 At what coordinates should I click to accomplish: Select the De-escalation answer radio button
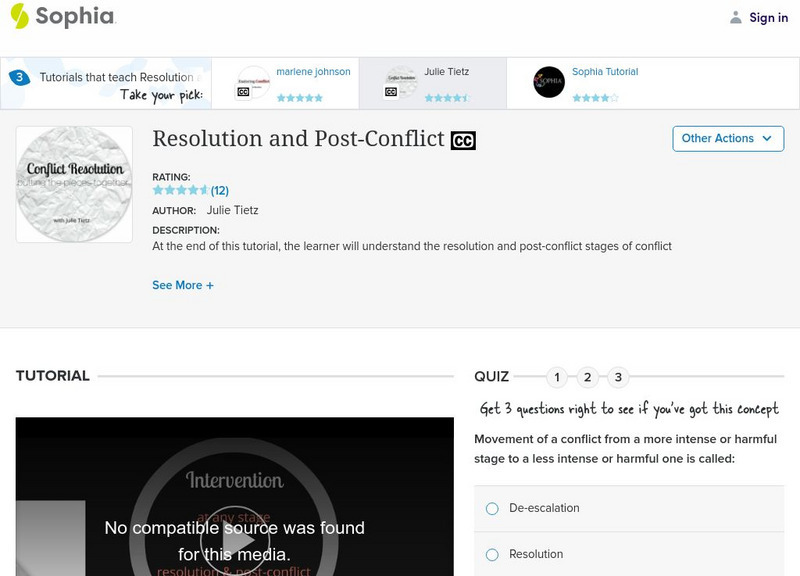[492, 509]
